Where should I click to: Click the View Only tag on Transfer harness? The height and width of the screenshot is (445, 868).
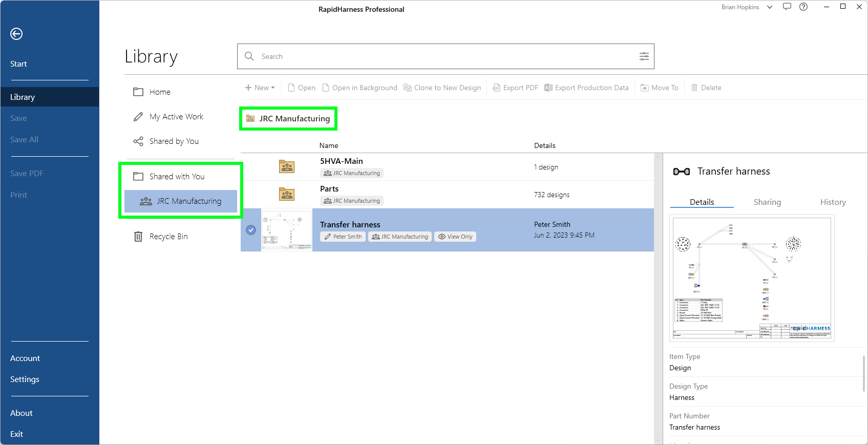[455, 237]
